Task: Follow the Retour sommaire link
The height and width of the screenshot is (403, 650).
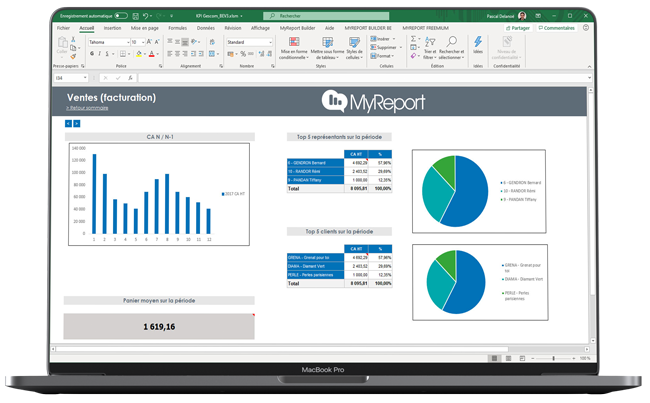Action: click(87, 108)
